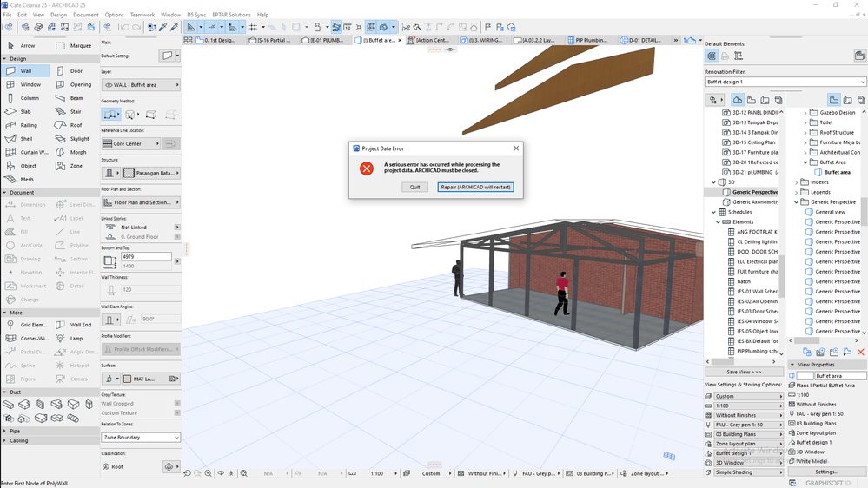This screenshot has height=488, width=868.
Task: Select the Door tool
Action: click(x=76, y=71)
